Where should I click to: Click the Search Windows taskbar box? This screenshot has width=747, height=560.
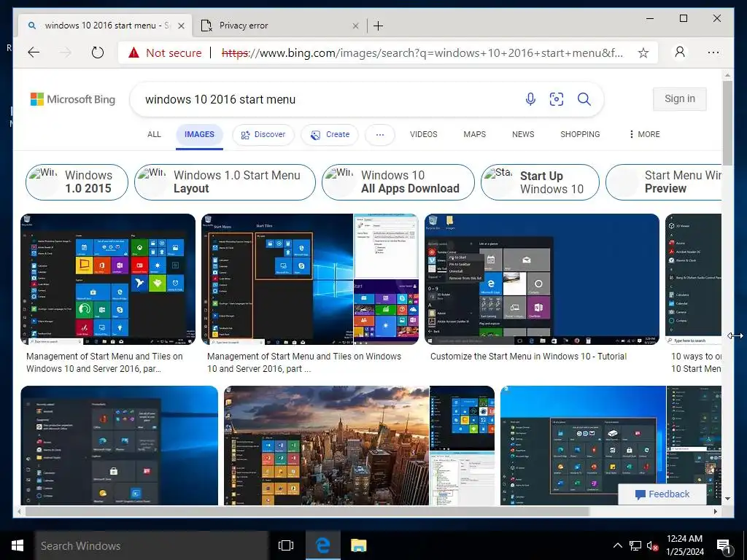click(152, 545)
